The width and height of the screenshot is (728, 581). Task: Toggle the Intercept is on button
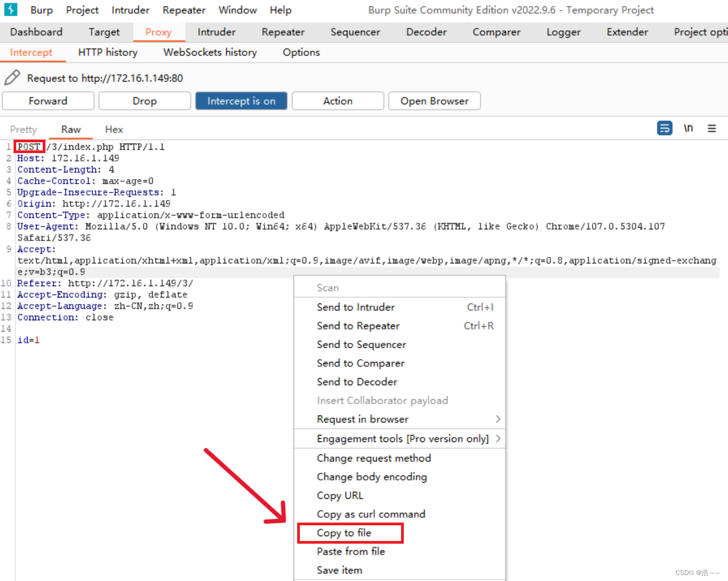coord(241,101)
